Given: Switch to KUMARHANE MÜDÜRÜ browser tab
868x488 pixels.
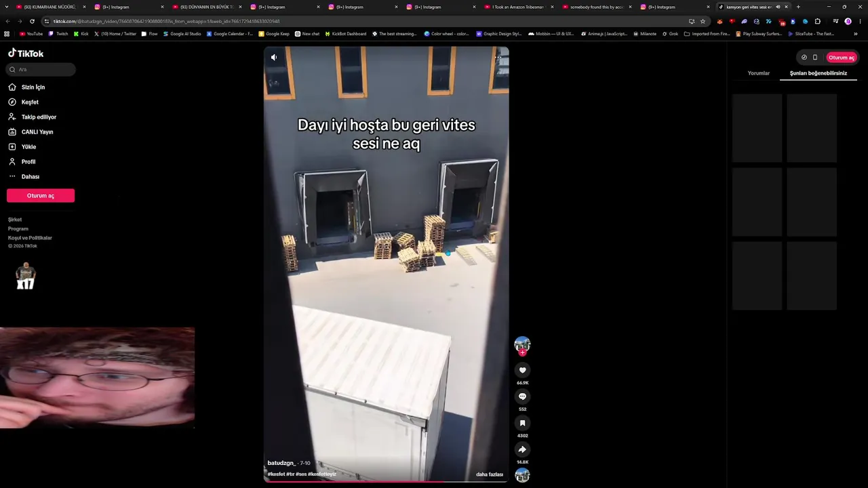Looking at the screenshot, I should [x=49, y=7].
